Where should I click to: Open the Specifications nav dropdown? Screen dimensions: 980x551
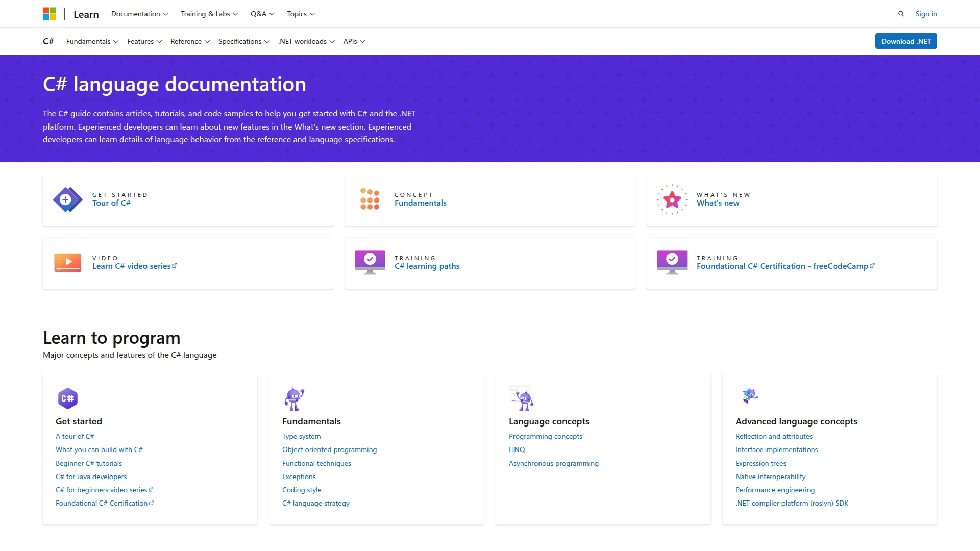[x=244, y=41]
